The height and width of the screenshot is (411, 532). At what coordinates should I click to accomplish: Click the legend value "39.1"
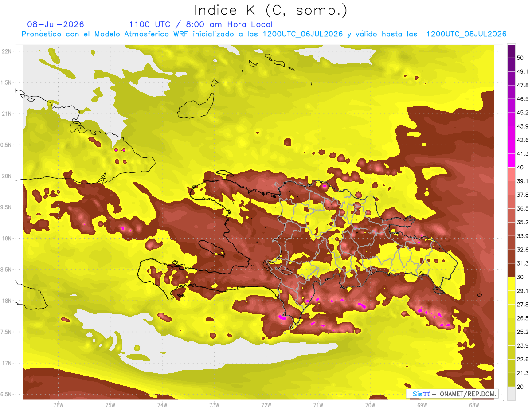pos(522,181)
